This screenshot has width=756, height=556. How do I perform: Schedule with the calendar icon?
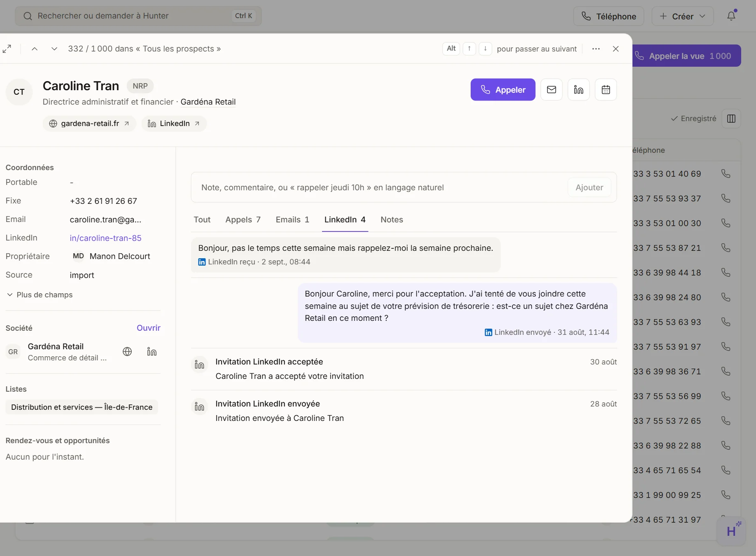click(606, 89)
